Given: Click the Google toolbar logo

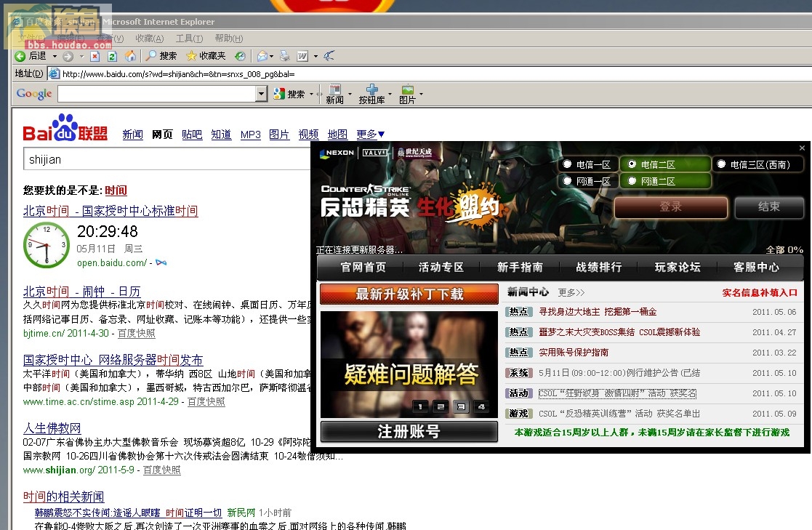Looking at the screenshot, I should [x=34, y=94].
